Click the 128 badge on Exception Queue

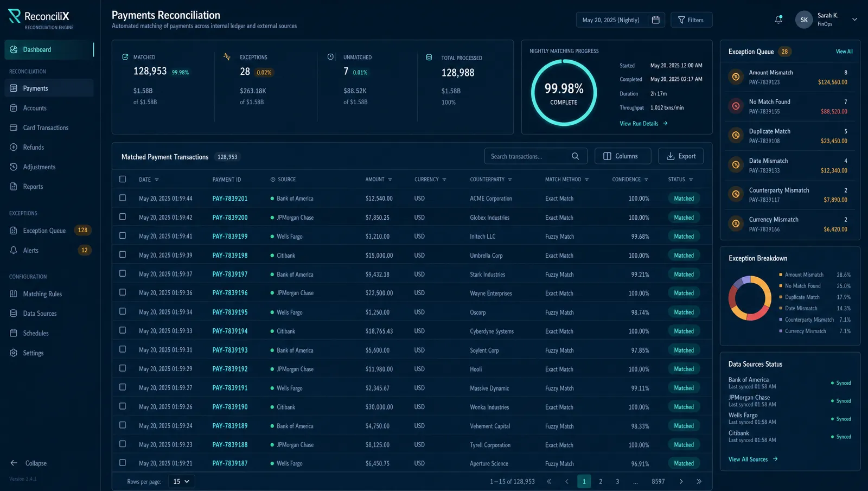82,230
